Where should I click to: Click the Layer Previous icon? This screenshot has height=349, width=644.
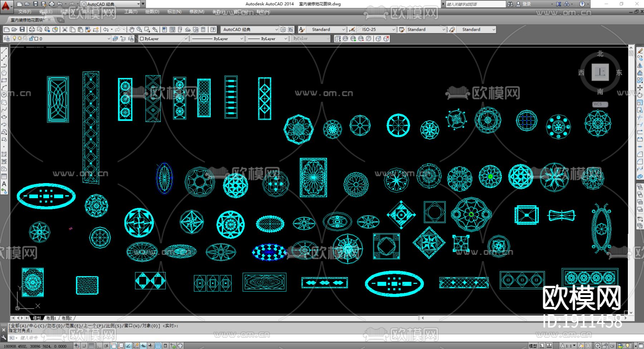[x=123, y=39]
